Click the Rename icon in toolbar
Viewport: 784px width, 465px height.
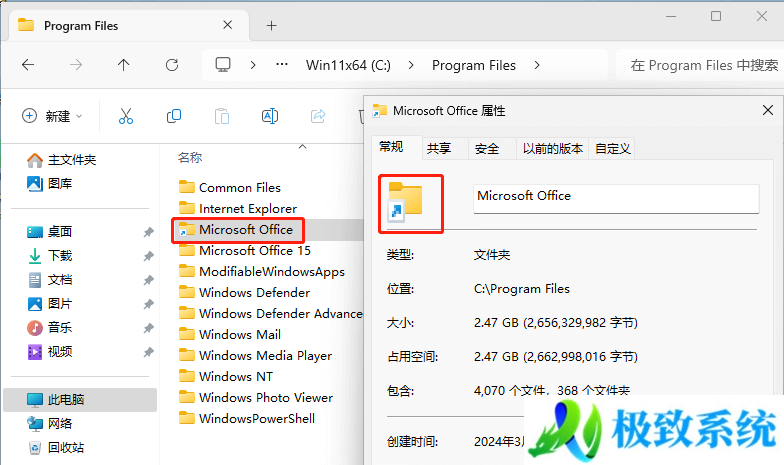point(270,116)
